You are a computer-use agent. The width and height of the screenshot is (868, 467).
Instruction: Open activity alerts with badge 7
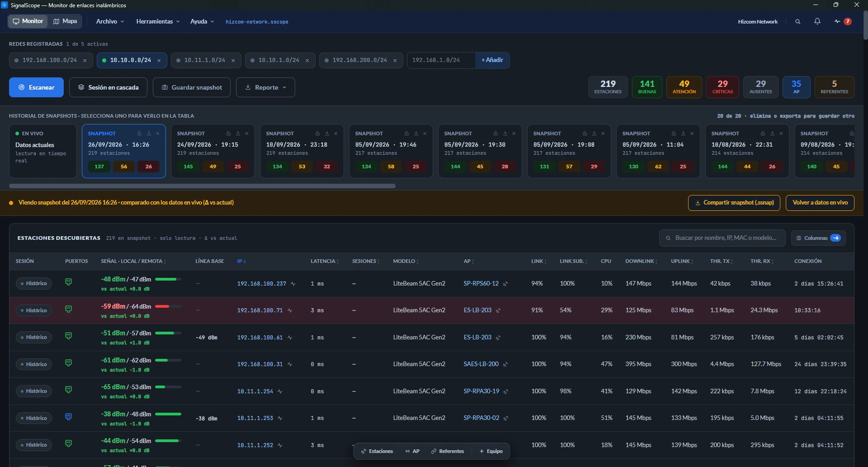click(843, 22)
